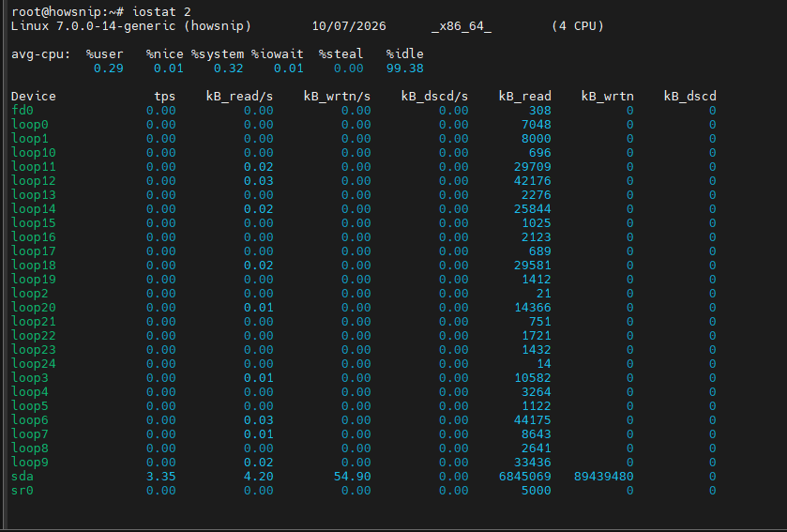Click the fd0 kB_read value 308
This screenshot has height=532, width=787.
point(540,111)
